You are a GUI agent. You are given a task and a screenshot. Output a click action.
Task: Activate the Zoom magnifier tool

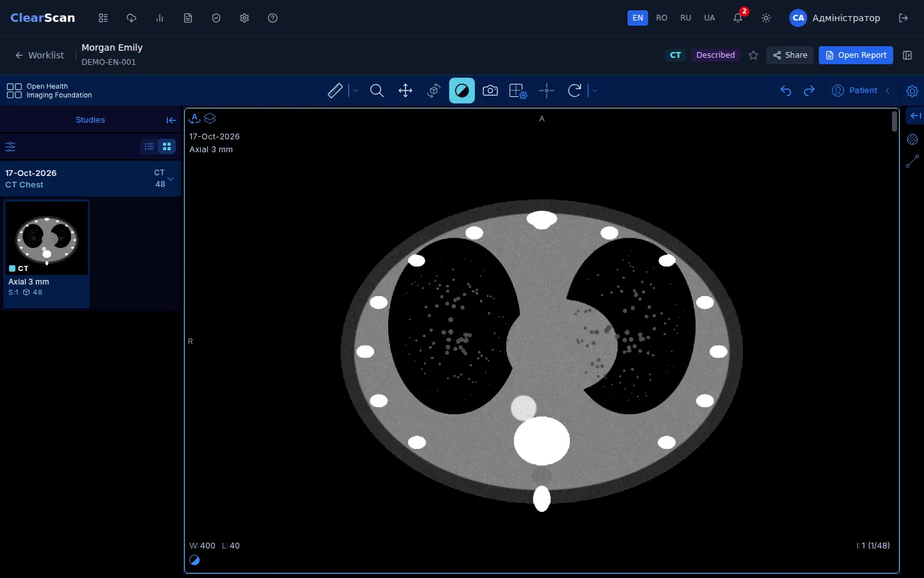click(377, 91)
